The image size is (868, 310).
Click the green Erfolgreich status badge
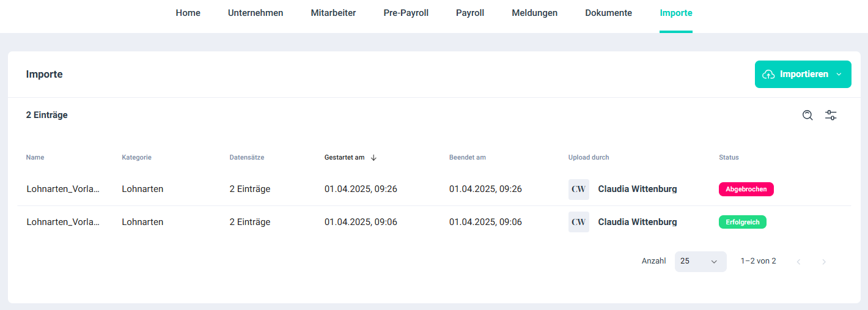pos(742,222)
